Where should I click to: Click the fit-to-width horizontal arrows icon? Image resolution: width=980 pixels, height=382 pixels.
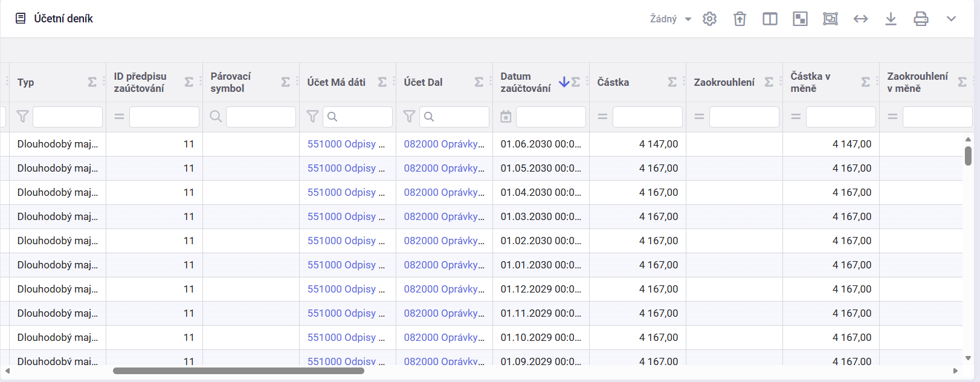click(x=860, y=19)
